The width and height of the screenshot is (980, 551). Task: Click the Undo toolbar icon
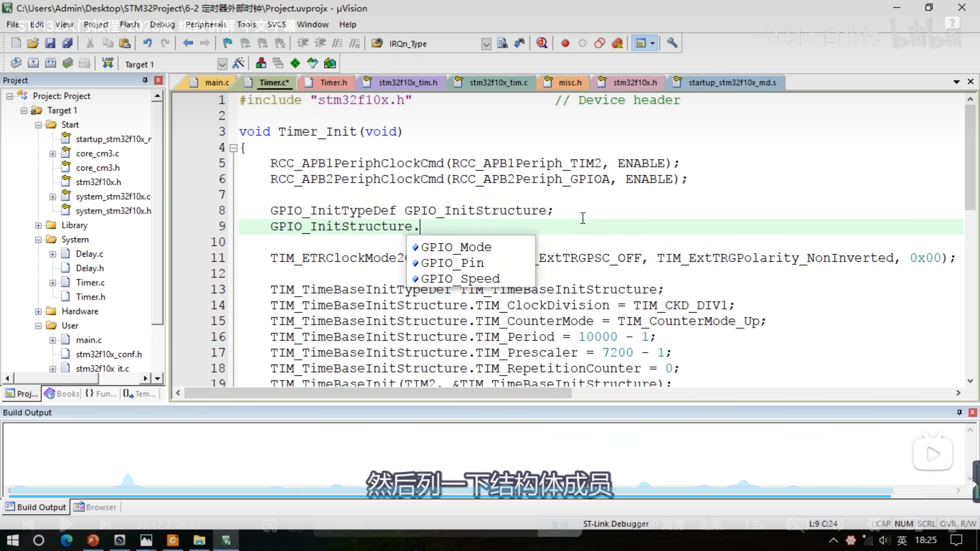147,43
